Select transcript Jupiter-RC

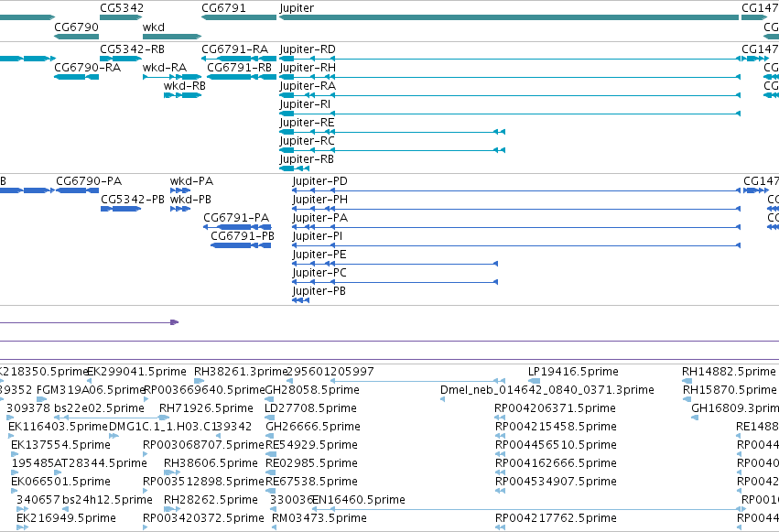[393, 150]
